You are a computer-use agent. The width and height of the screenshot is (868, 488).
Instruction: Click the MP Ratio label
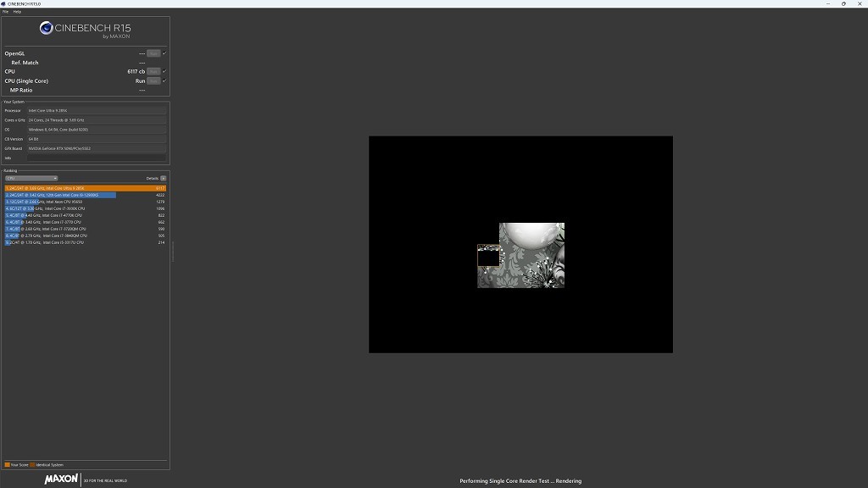click(x=21, y=90)
